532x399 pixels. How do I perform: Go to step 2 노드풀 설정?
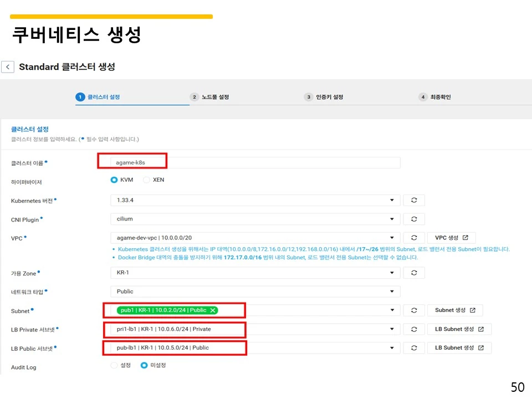pos(209,97)
